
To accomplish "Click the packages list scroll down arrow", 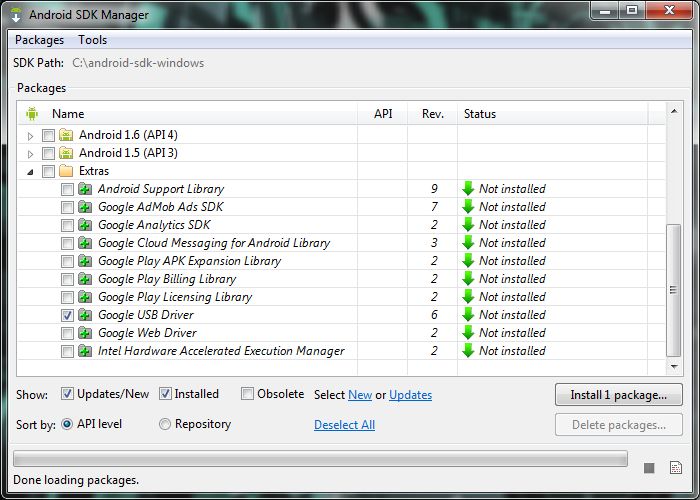I will (674, 367).
